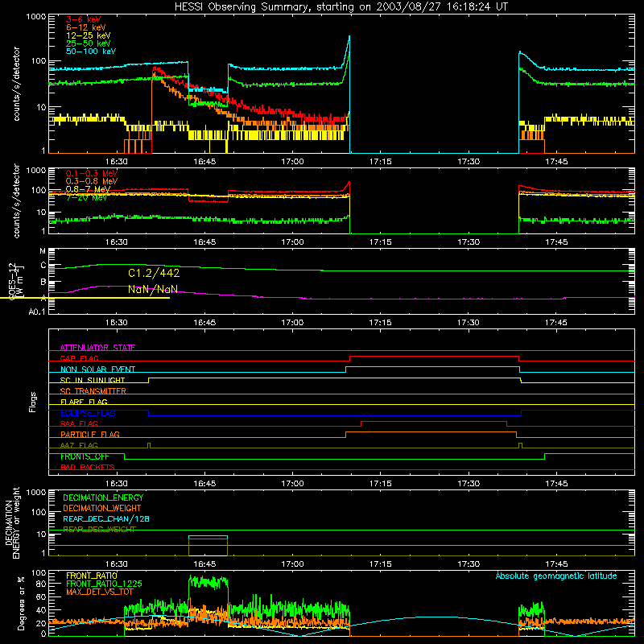
Task: Click the MAX_DET_VS_TOT legend label
Action: [x=100, y=592]
